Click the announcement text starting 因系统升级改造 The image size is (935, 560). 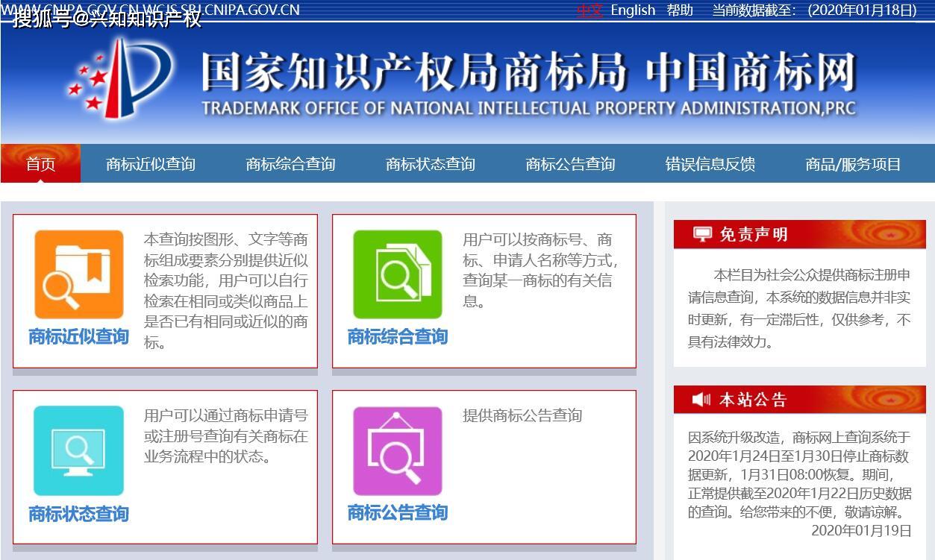(x=799, y=474)
